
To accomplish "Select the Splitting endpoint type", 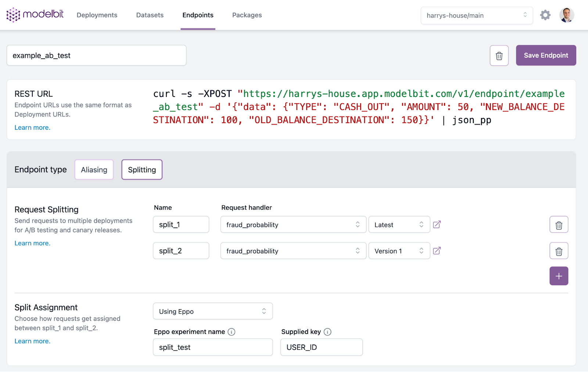I will coord(142,170).
